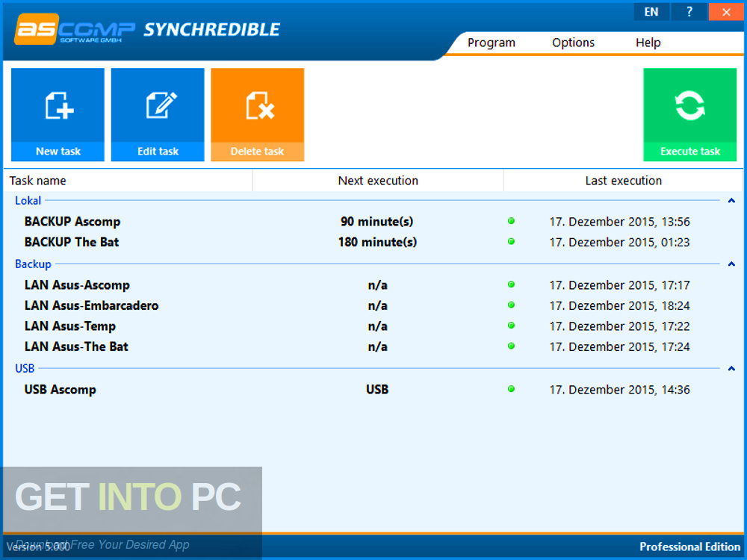The image size is (747, 560).
Task: Click the New task icon button
Action: (x=58, y=114)
